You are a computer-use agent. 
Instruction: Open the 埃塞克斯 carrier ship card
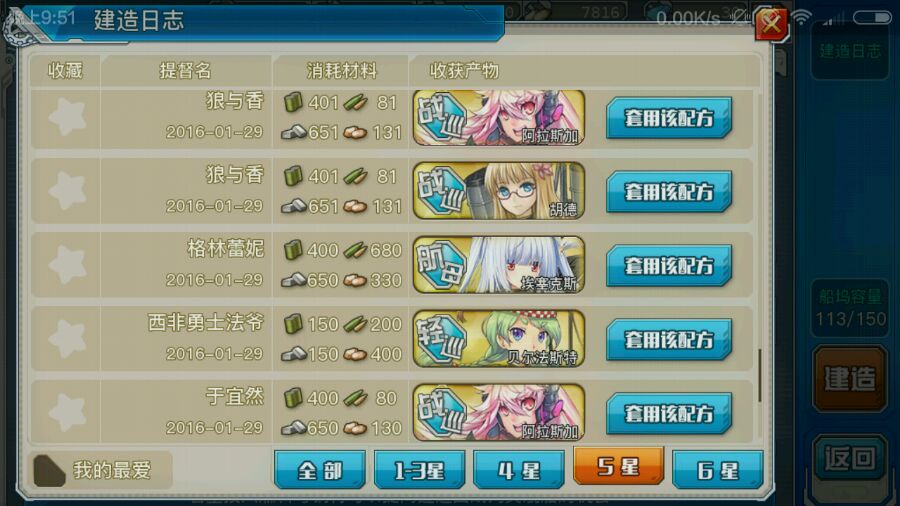(x=499, y=264)
